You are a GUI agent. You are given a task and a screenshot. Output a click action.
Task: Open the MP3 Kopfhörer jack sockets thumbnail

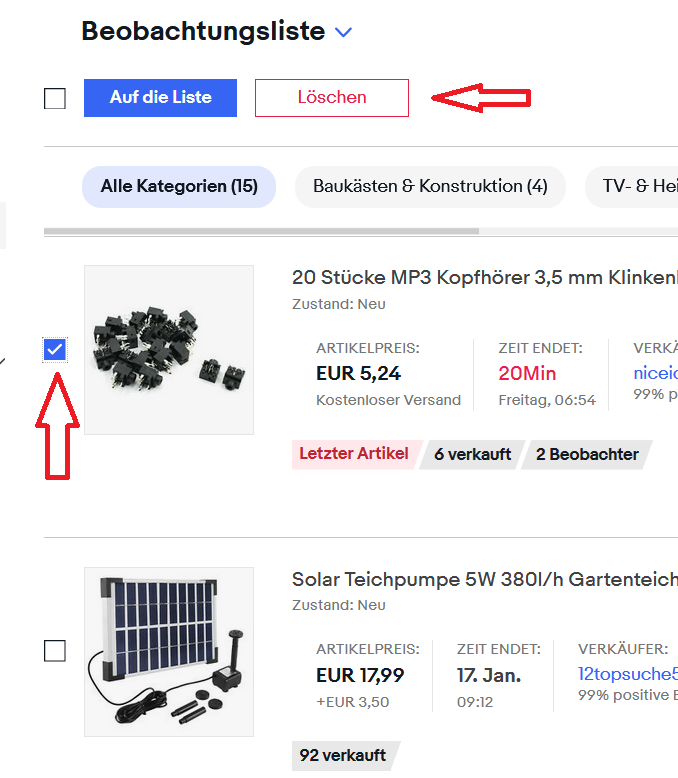tap(169, 350)
